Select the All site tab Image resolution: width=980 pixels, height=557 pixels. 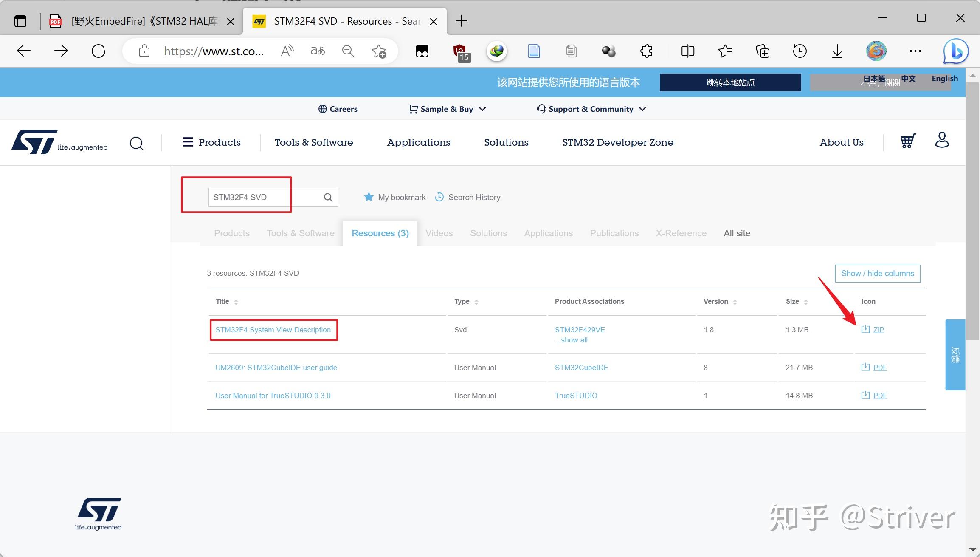click(737, 233)
